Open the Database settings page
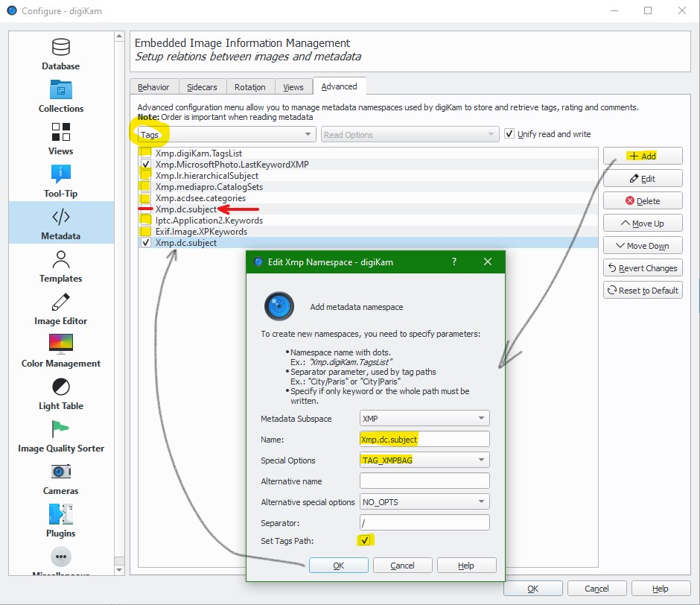Screen dimensions: 700x605 point(60,54)
